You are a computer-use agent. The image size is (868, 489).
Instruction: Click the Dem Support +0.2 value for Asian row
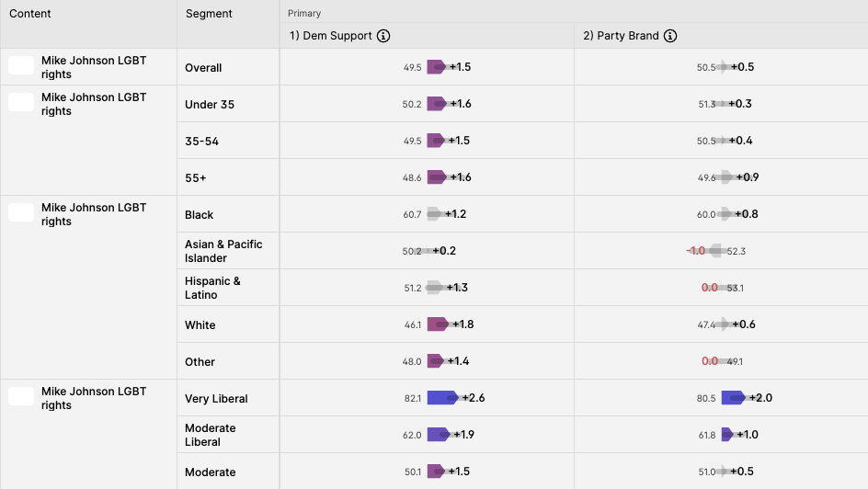pyautogui.click(x=444, y=251)
